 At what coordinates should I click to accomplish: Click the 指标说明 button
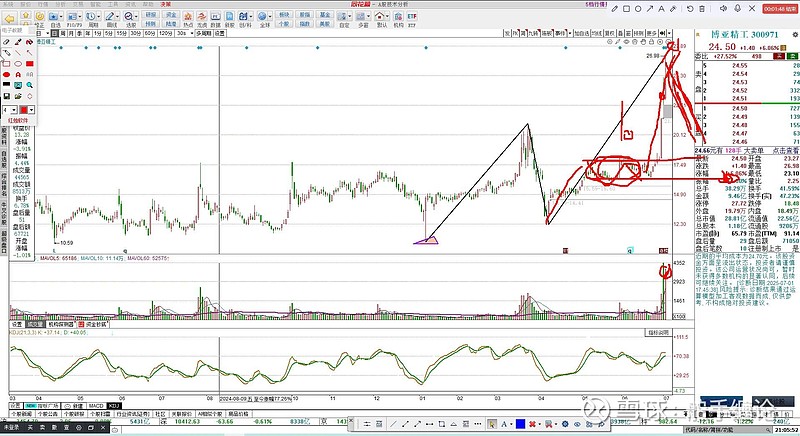(x=658, y=332)
